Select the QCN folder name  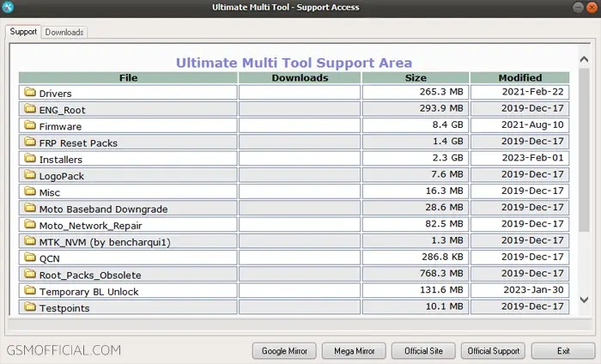tap(50, 258)
